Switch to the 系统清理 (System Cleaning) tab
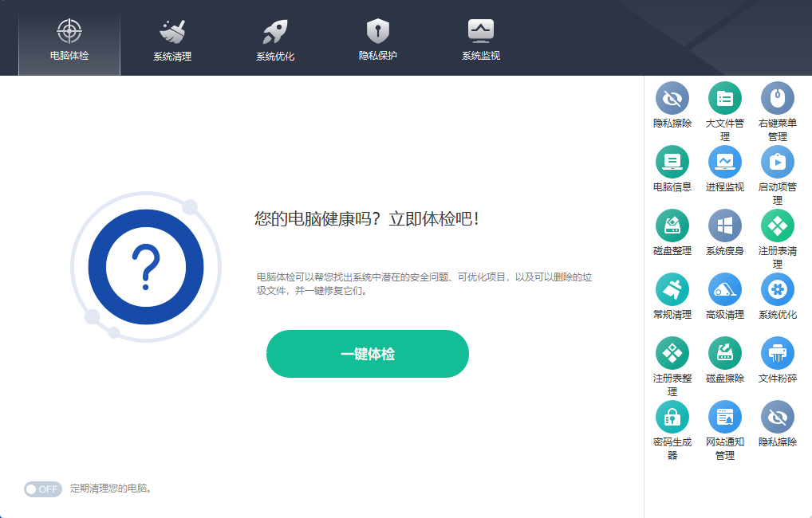The height and width of the screenshot is (518, 812). pyautogui.click(x=171, y=36)
